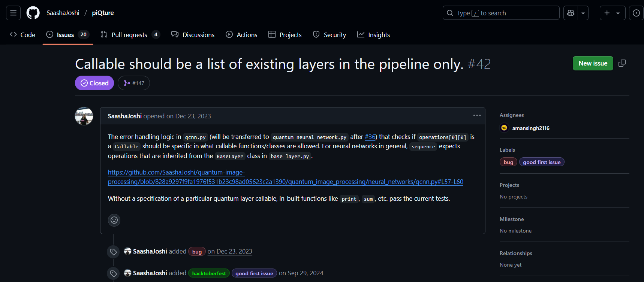Image resolution: width=644 pixels, height=282 pixels.
Task: Open assignee amansingh2116's profile
Action: (x=530, y=128)
